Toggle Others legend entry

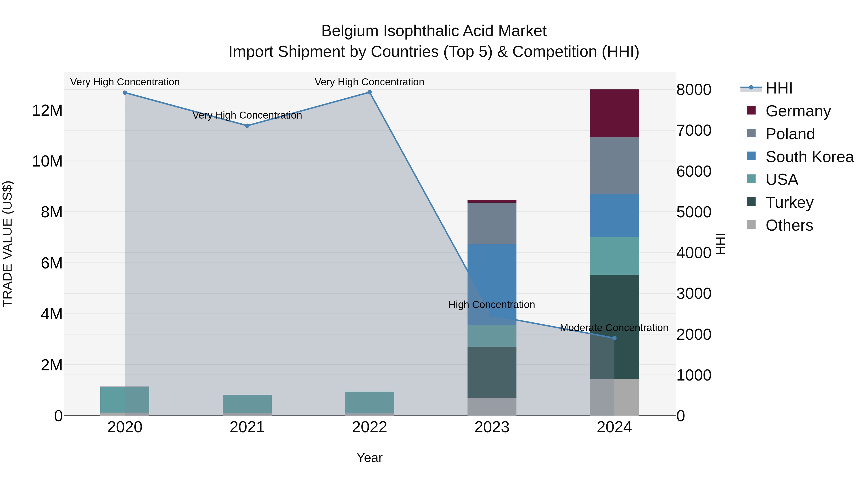(x=780, y=225)
